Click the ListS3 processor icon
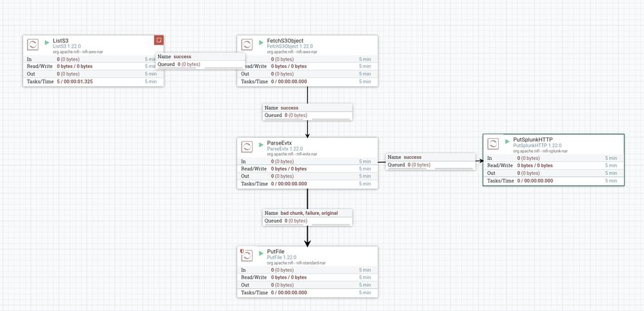644x311 pixels. [x=33, y=45]
